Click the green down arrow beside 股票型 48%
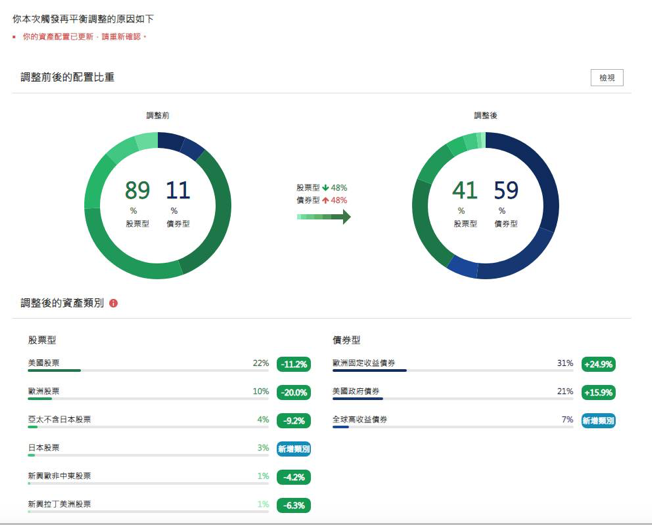652x525 pixels. (326, 187)
